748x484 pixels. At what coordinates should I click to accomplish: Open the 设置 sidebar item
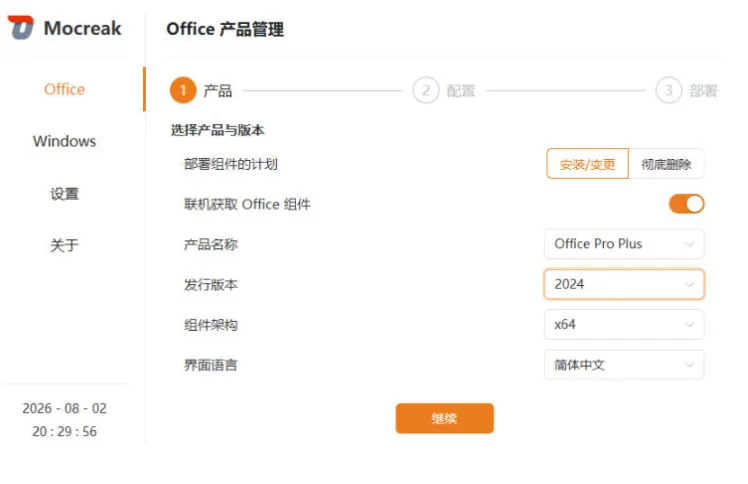(x=64, y=194)
